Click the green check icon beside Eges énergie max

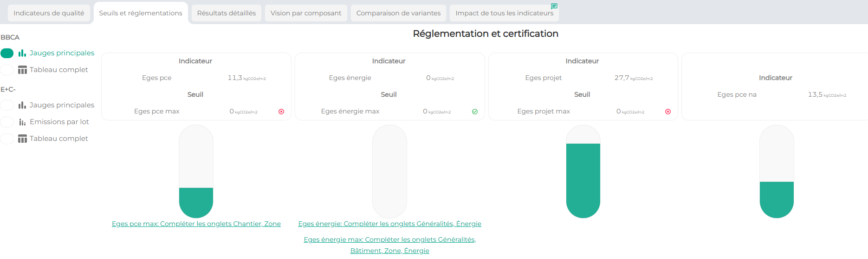475,112
